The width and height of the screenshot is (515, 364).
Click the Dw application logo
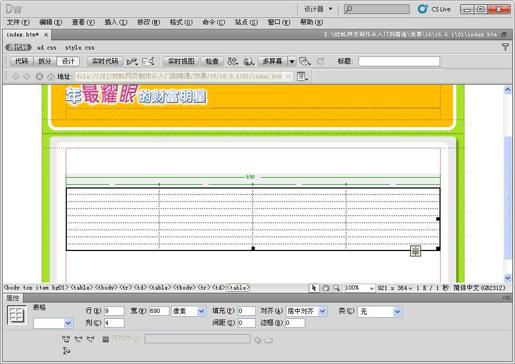[13, 9]
